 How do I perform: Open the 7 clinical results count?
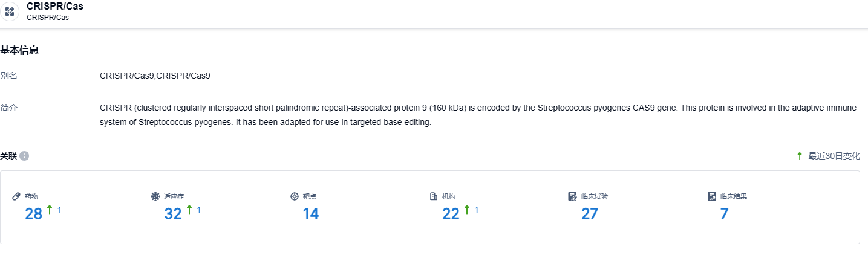click(x=724, y=213)
